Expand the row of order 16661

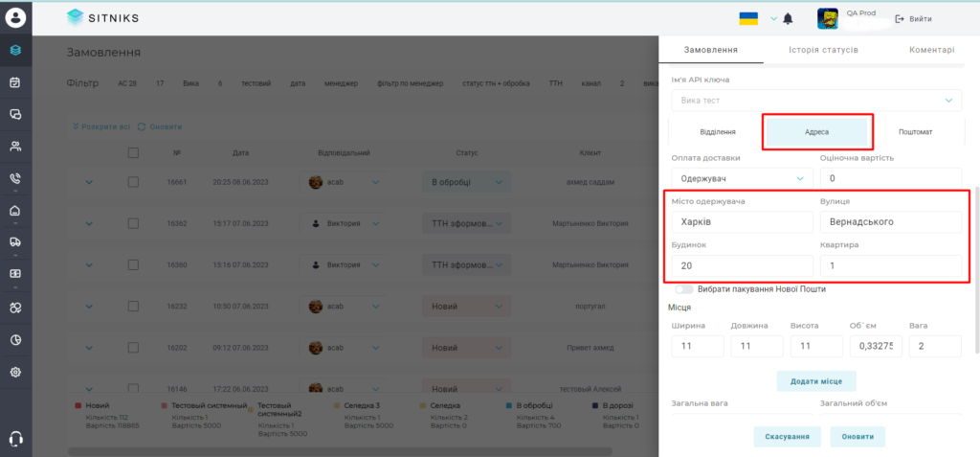[89, 182]
